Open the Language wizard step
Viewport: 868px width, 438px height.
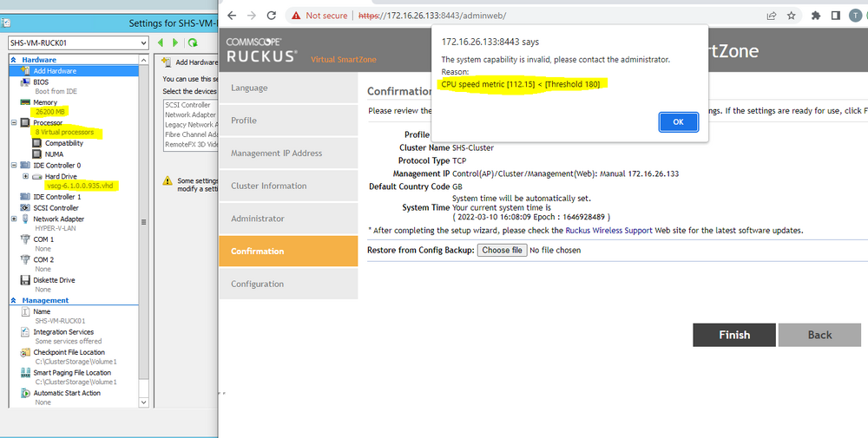(x=288, y=88)
